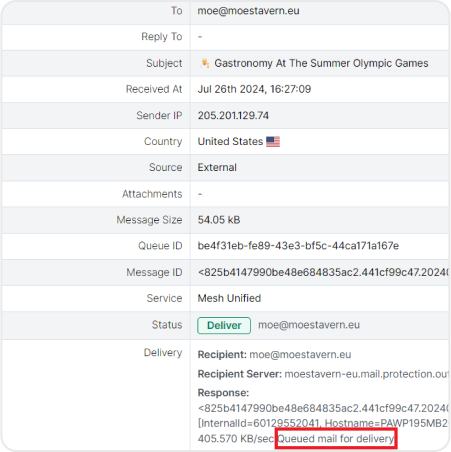This screenshot has height=452, width=451.
Task: Click the Message ID value starting with <825b4147990b
Action: 323,272
